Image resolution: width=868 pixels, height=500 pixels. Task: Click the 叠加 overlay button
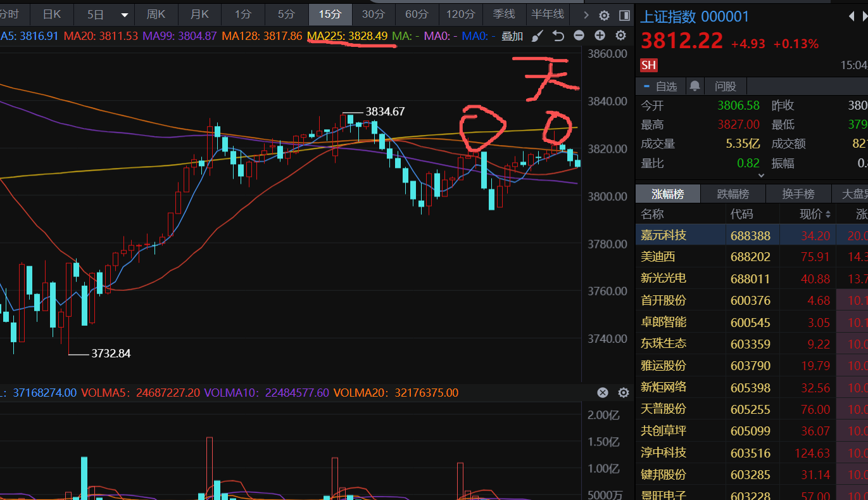tap(512, 36)
